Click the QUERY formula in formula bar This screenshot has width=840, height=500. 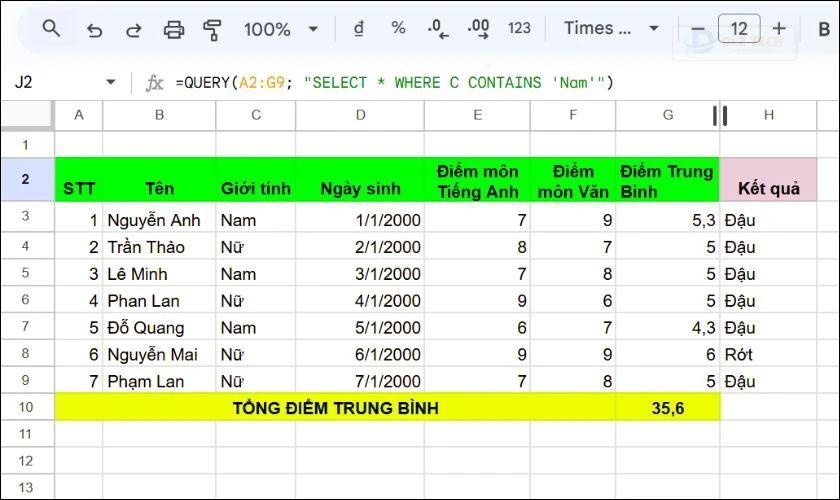pyautogui.click(x=394, y=83)
